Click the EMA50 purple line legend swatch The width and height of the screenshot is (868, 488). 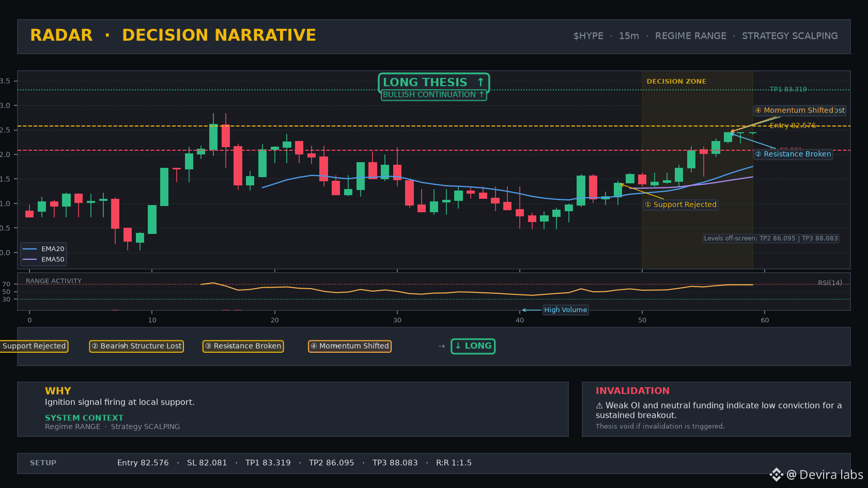point(30,260)
